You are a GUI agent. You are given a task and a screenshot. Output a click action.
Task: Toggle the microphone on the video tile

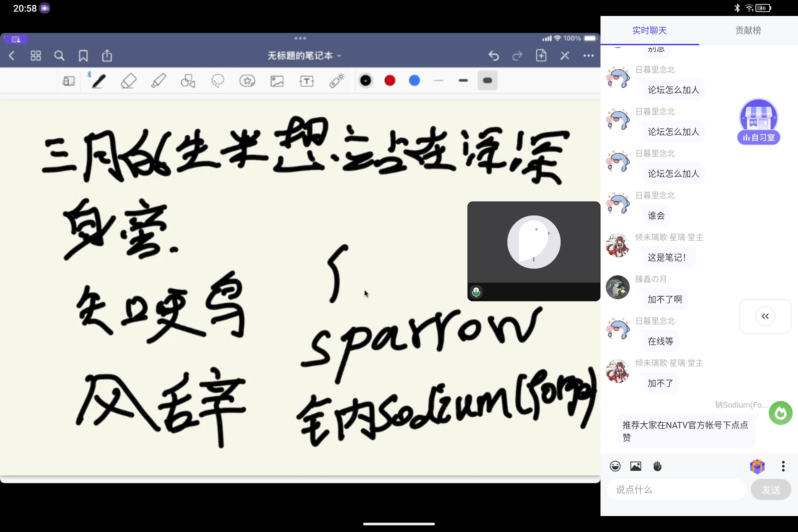click(476, 292)
